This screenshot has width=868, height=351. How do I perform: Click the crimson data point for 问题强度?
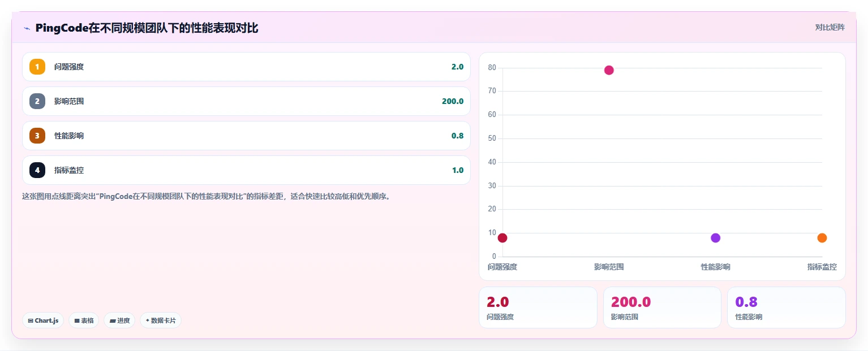coord(502,238)
